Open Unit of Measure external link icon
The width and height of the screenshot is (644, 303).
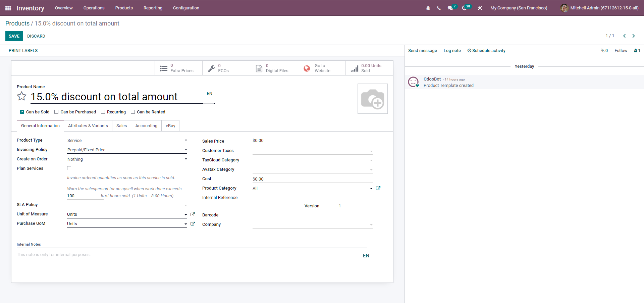pos(193,214)
